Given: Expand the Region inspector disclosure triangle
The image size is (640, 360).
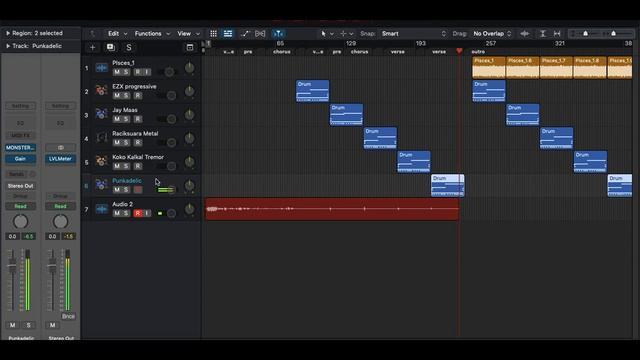Looking at the screenshot, I should (x=8, y=33).
